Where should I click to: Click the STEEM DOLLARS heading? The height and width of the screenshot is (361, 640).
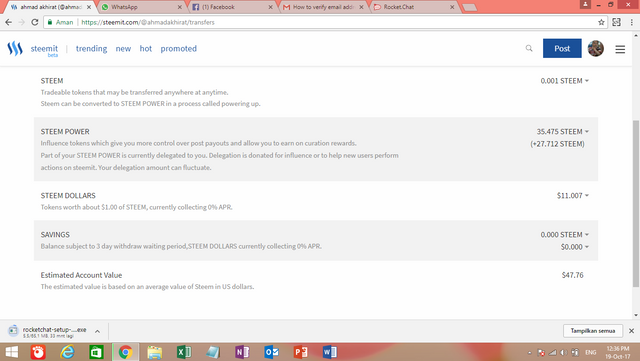pyautogui.click(x=68, y=196)
